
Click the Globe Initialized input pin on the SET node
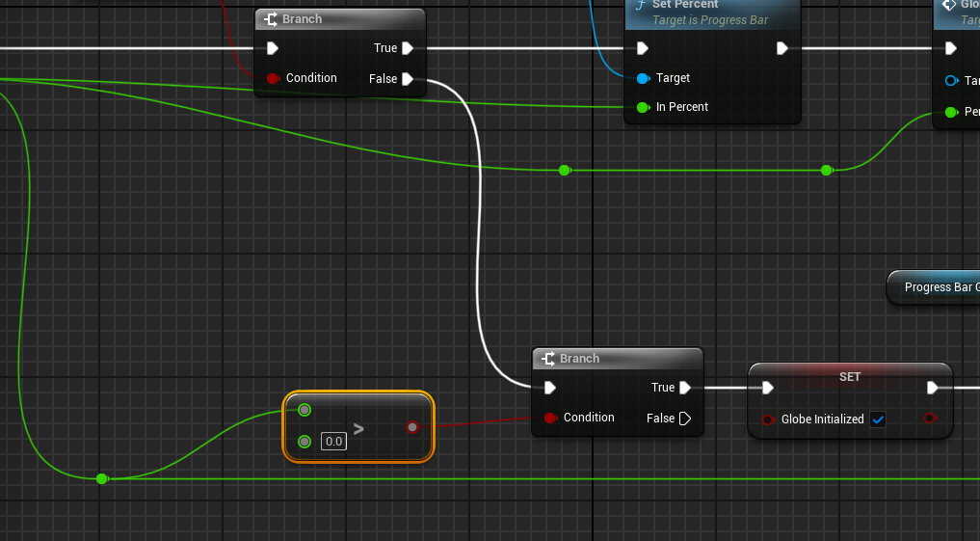coord(767,419)
